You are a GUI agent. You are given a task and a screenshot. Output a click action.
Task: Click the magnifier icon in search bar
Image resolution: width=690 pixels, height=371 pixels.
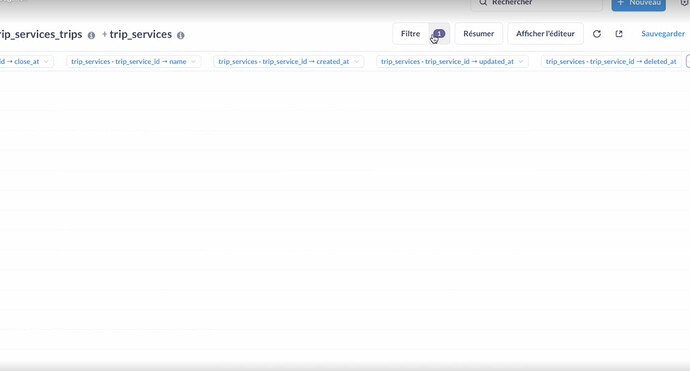483,3
